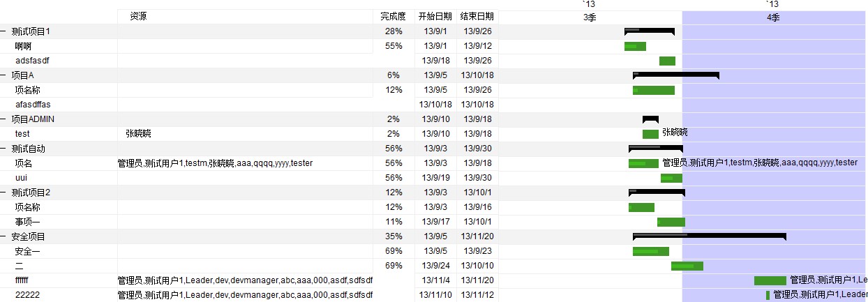Collapse the 测试项目2 group
This screenshot has height=302, width=868.
click(x=3, y=192)
